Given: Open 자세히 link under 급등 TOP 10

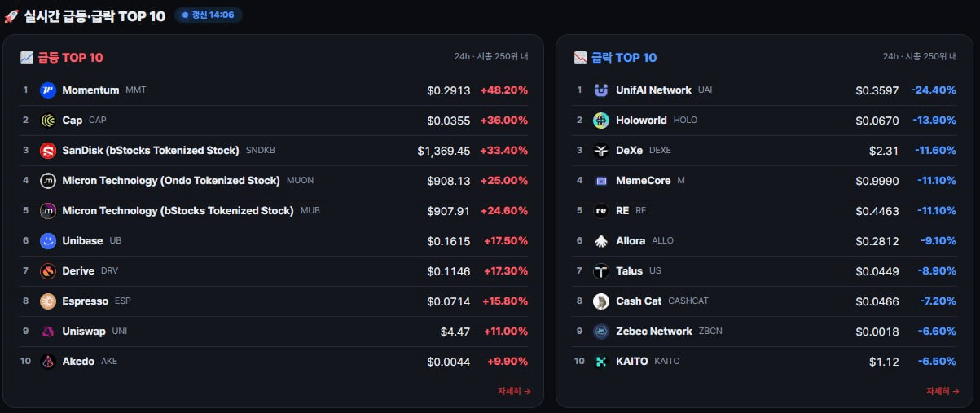Looking at the screenshot, I should tap(514, 391).
